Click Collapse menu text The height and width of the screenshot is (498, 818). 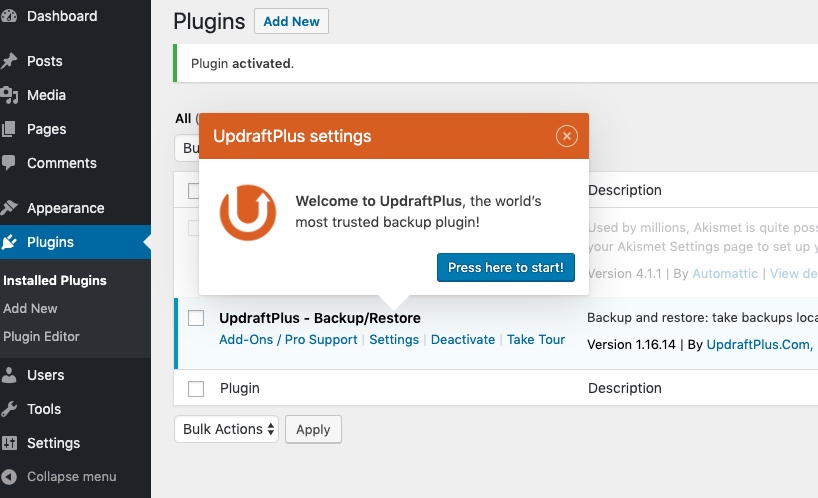point(71,477)
